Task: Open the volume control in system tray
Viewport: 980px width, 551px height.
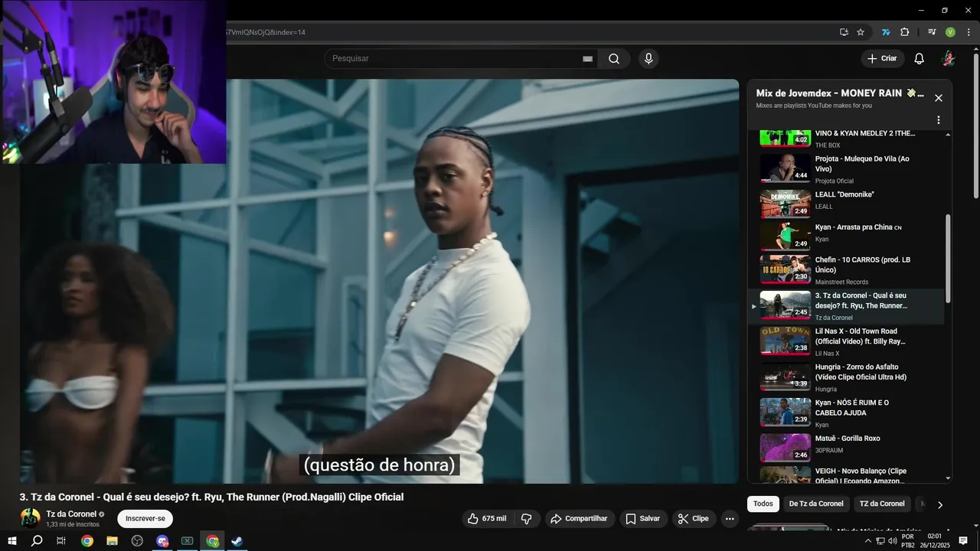Action: tap(892, 541)
